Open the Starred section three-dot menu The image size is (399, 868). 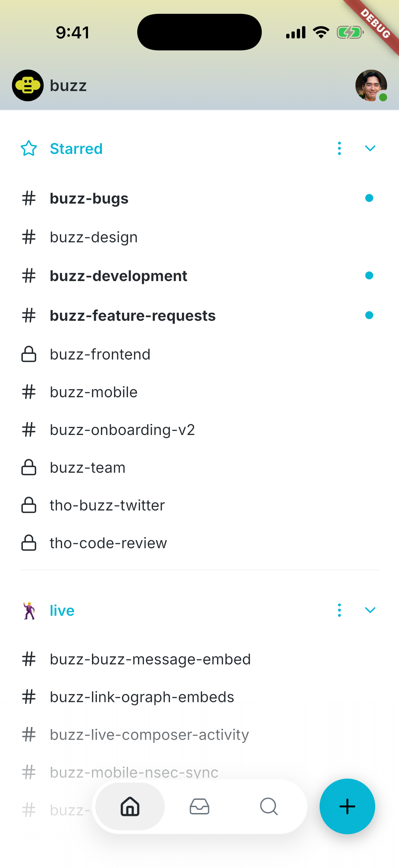coord(339,148)
